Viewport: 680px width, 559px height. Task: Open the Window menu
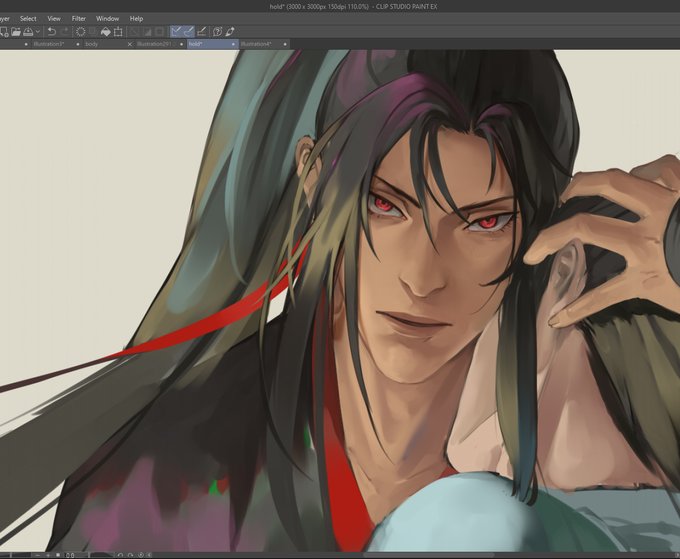pos(107,19)
